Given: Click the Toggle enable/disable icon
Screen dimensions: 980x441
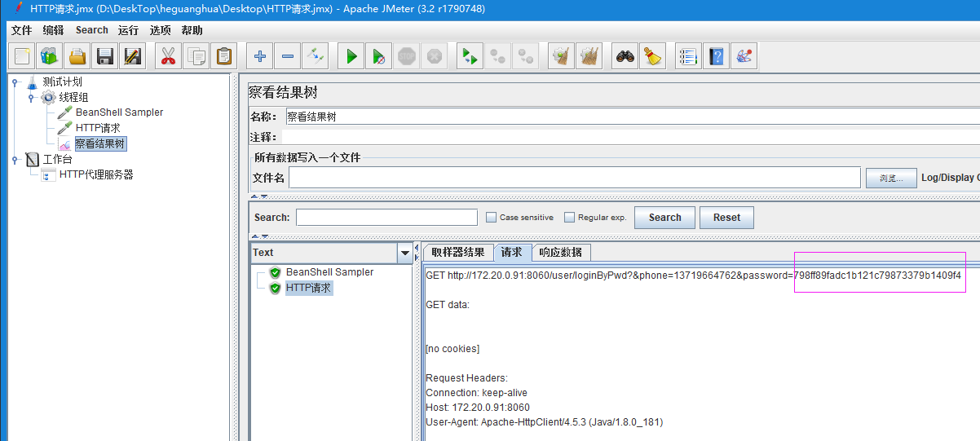Looking at the screenshot, I should 316,56.
